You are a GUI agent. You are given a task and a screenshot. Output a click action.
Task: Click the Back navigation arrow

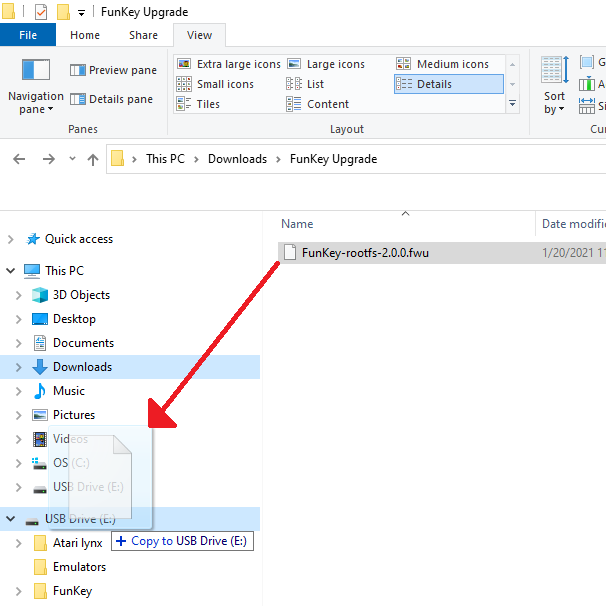[19, 159]
